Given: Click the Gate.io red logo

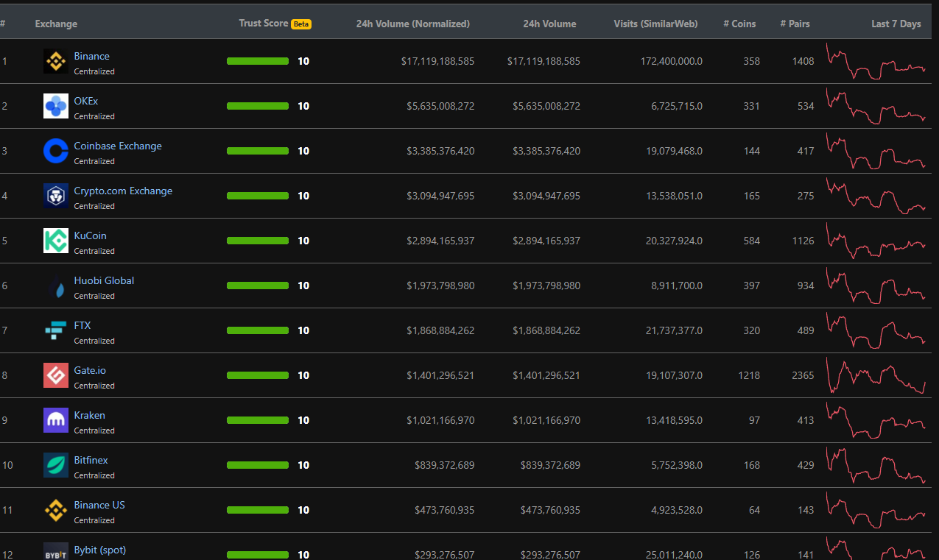Looking at the screenshot, I should coord(56,376).
